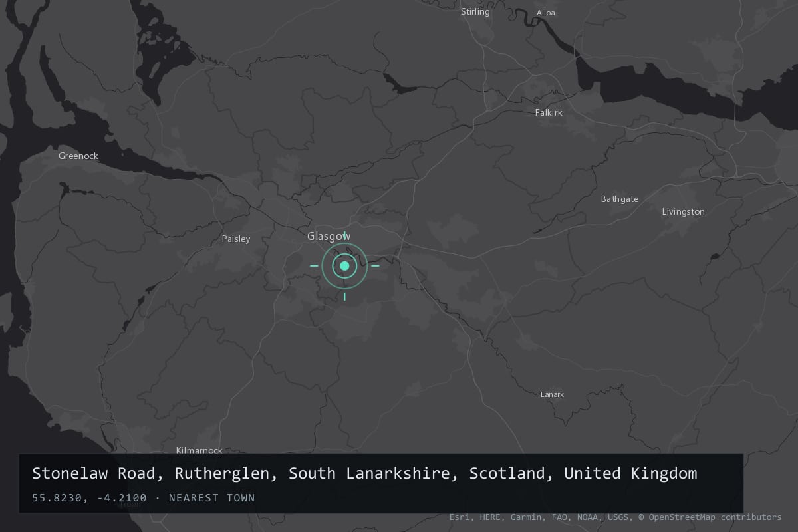Image resolution: width=798 pixels, height=532 pixels.
Task: Click the coordinates 55.8230, -4.2100 text
Action: pyautogui.click(x=89, y=497)
